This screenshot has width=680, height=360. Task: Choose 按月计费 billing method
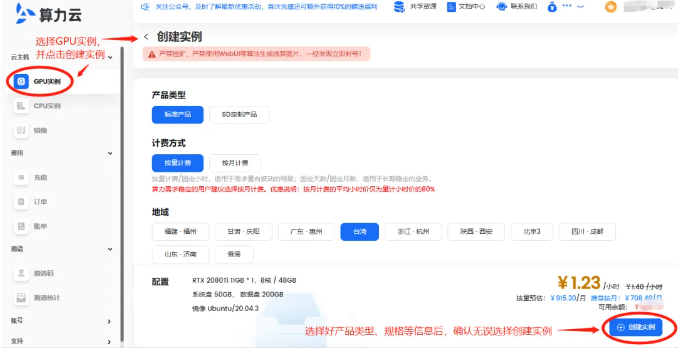click(235, 163)
